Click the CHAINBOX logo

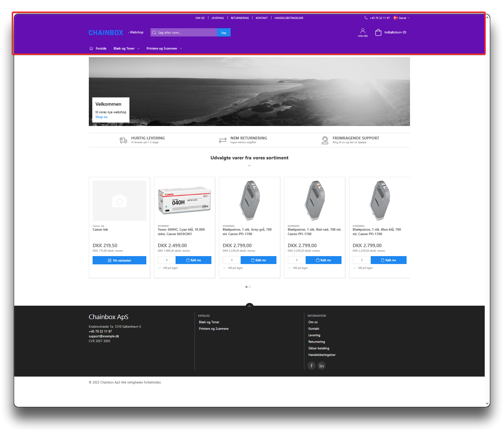(106, 33)
